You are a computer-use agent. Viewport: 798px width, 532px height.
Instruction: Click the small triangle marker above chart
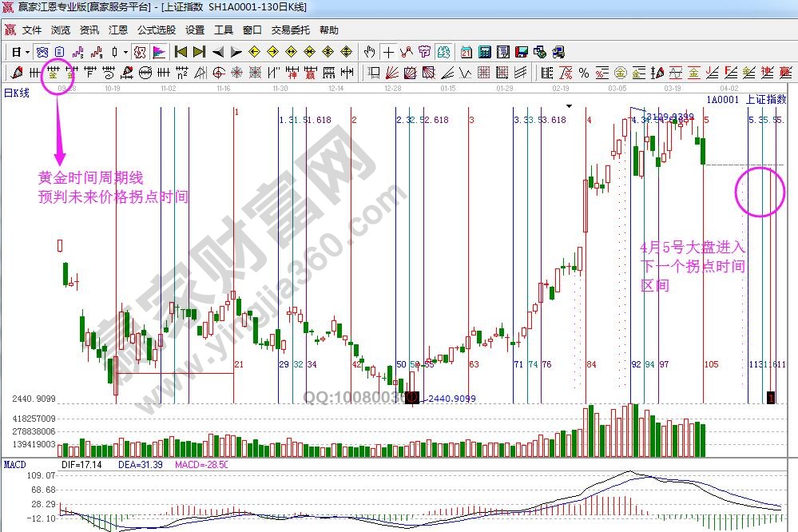(x=569, y=105)
